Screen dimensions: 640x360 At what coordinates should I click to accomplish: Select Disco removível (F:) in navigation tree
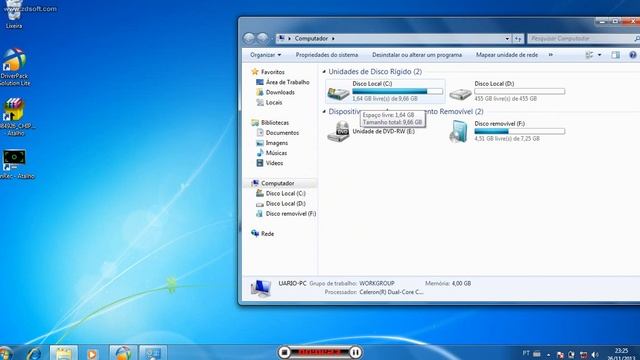point(286,214)
